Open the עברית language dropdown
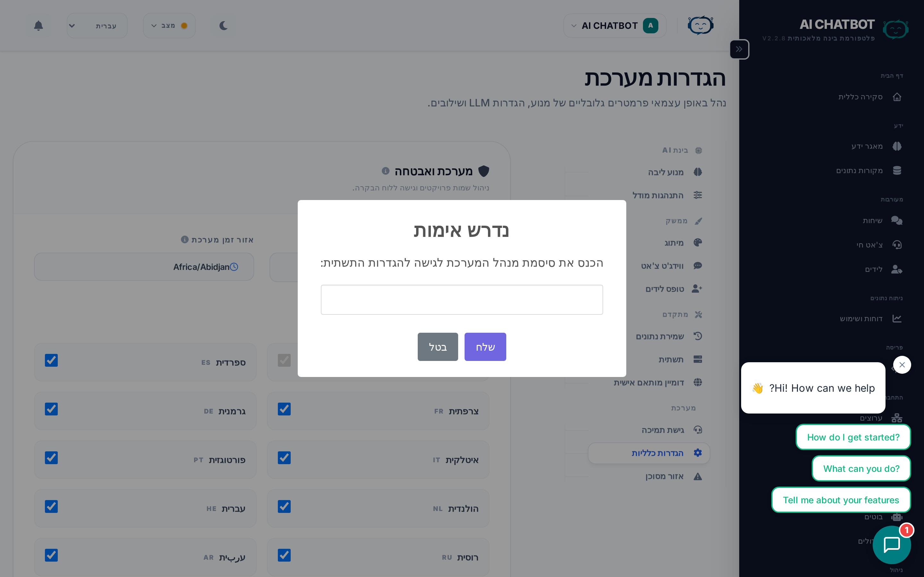 97,26
